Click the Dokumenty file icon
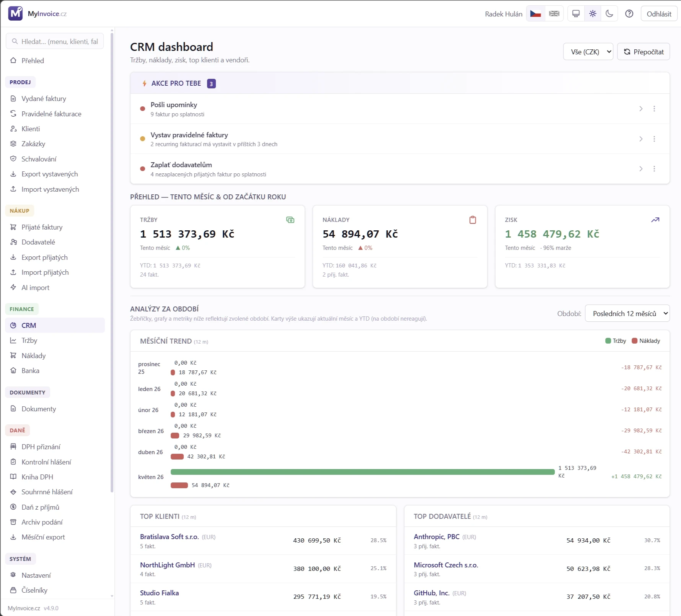Screen dimensions: 681x616 pos(13,409)
